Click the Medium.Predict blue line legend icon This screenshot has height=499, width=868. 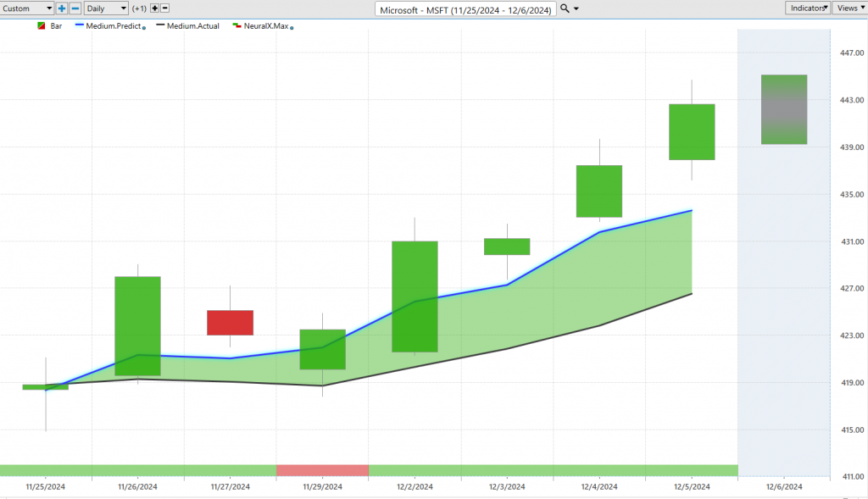(x=81, y=26)
